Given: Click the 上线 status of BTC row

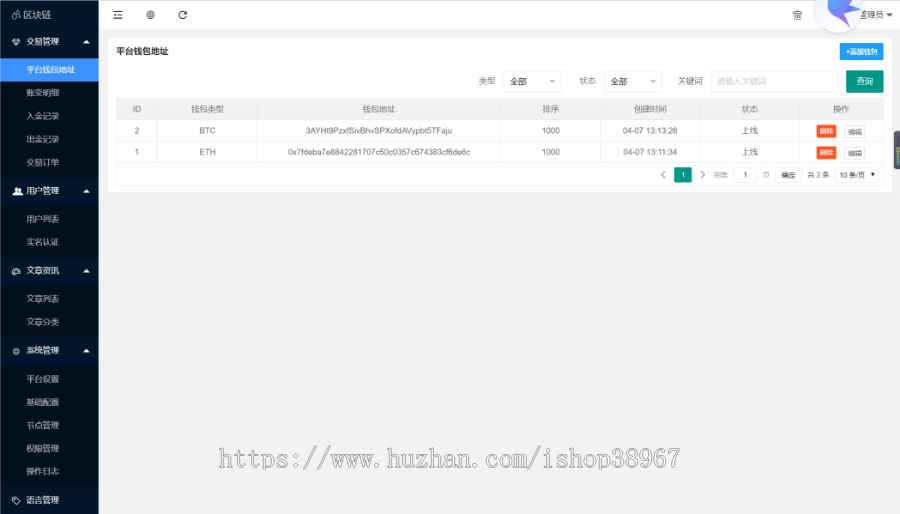Looking at the screenshot, I should 750,131.
